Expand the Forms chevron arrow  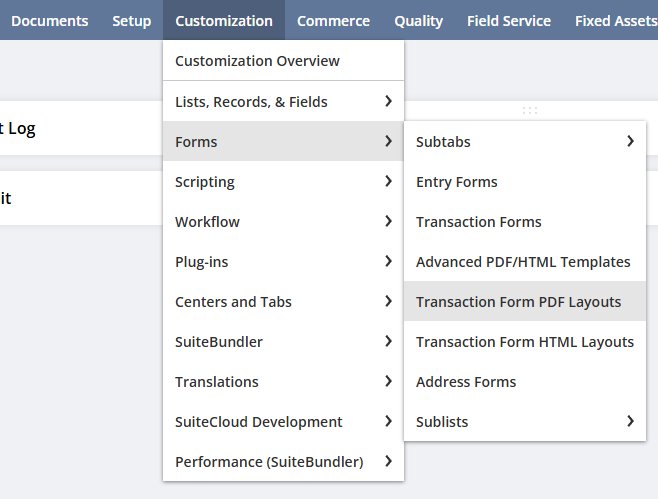click(388, 141)
